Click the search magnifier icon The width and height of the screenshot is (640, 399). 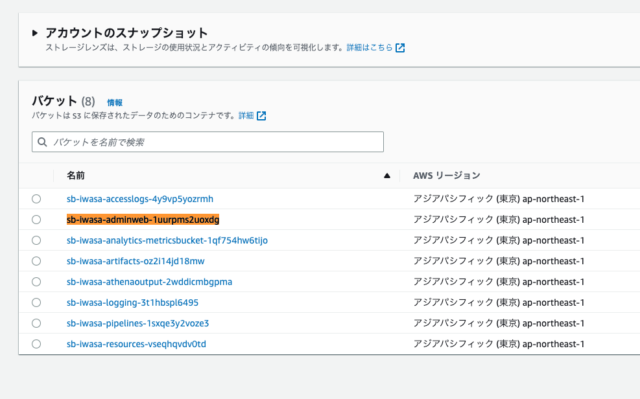(42, 142)
